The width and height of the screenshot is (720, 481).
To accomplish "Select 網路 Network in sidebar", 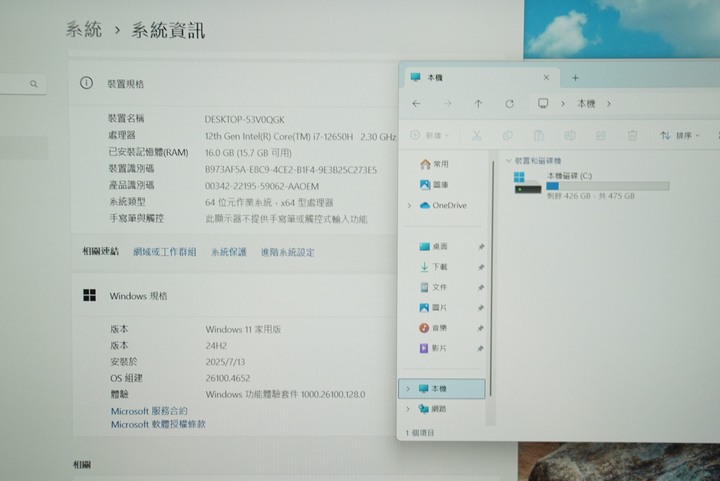I will click(433, 408).
